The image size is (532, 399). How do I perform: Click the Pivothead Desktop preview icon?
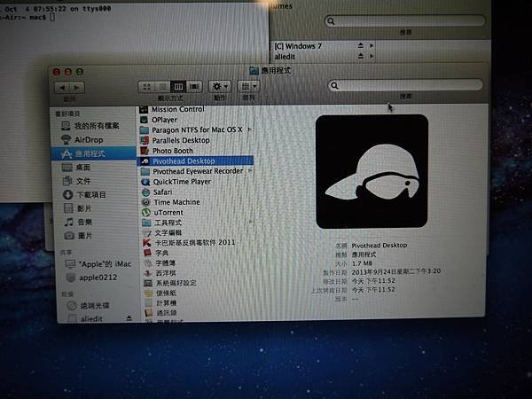coord(372,171)
